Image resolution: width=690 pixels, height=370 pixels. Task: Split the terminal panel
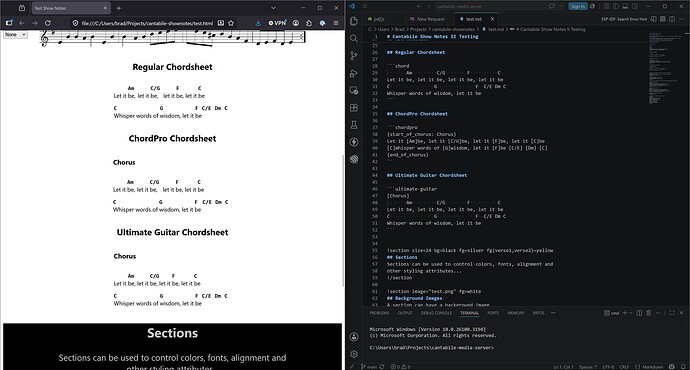[x=639, y=313]
